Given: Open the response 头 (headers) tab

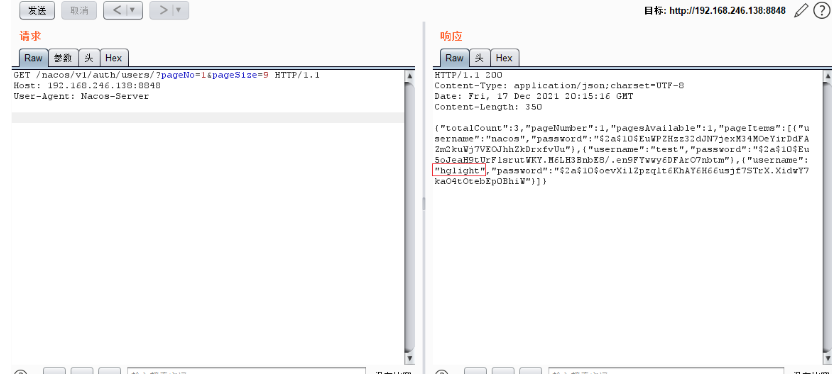Looking at the screenshot, I should coord(479,58).
